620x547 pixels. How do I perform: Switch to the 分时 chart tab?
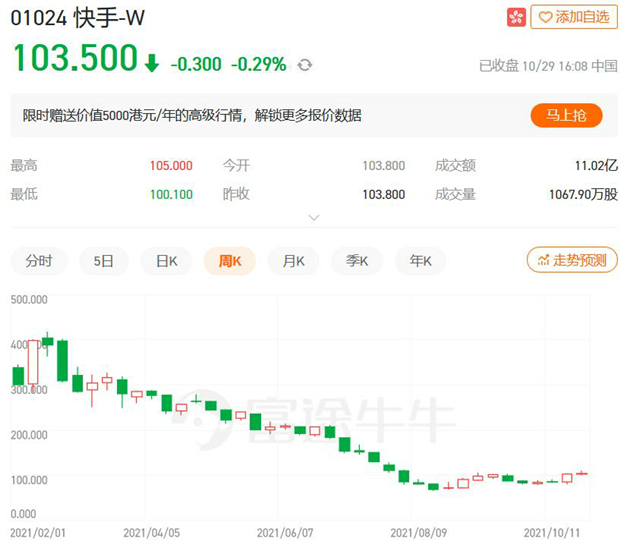coord(39,261)
